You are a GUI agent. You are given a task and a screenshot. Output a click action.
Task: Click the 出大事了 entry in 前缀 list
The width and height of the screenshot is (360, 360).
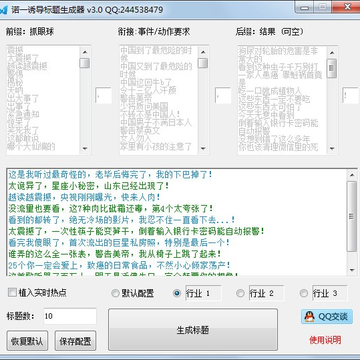pyautogui.click(x=23, y=99)
